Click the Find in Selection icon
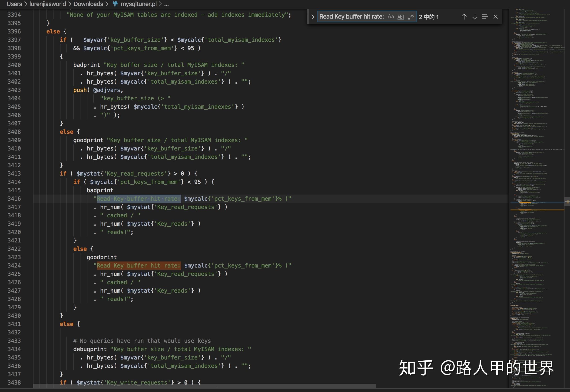This screenshot has width=570, height=392. (485, 17)
